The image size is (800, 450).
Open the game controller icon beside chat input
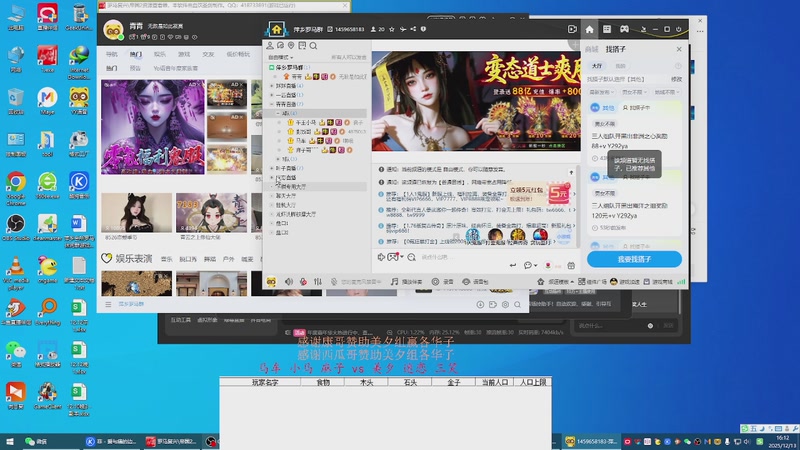click(392, 257)
